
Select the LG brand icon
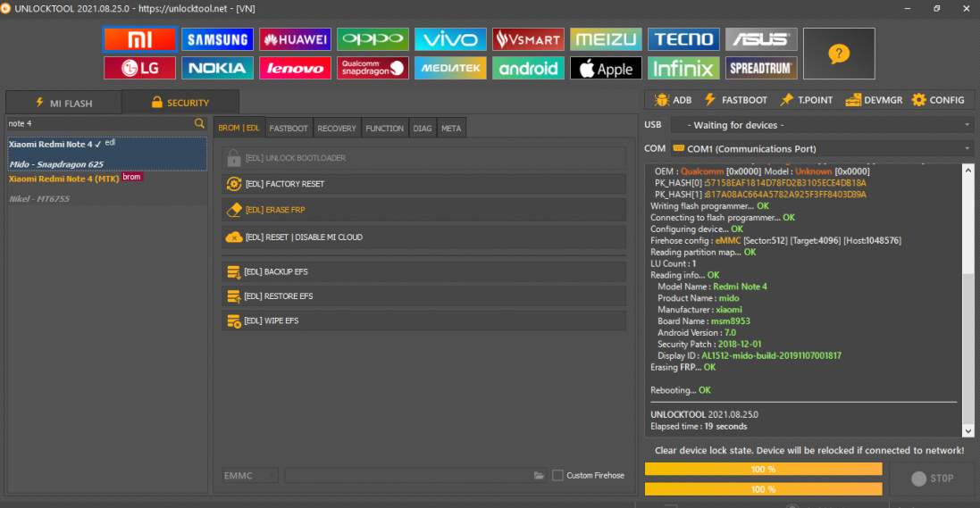point(139,68)
